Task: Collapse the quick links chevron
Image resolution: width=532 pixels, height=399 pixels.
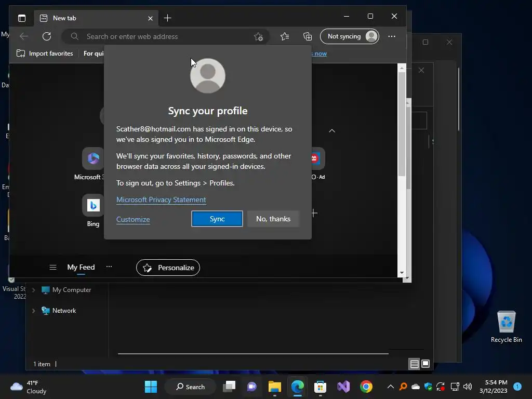Action: pos(332,131)
